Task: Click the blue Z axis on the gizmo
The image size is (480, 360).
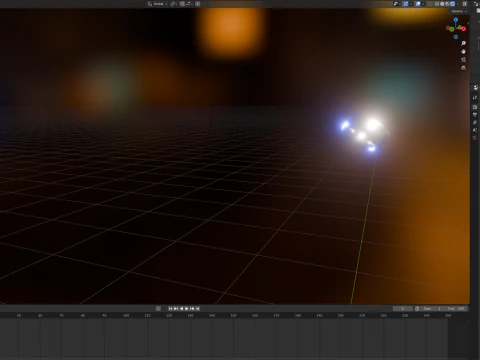Action: (x=456, y=20)
